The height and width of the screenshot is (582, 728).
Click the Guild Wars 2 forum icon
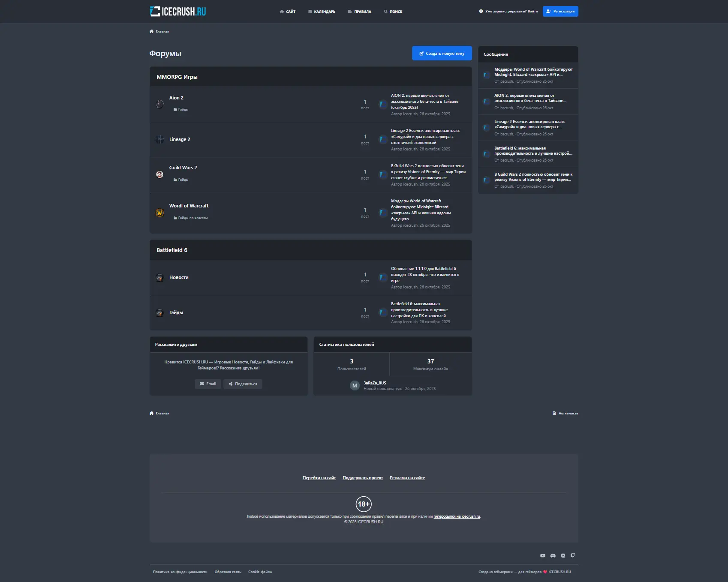pos(160,174)
